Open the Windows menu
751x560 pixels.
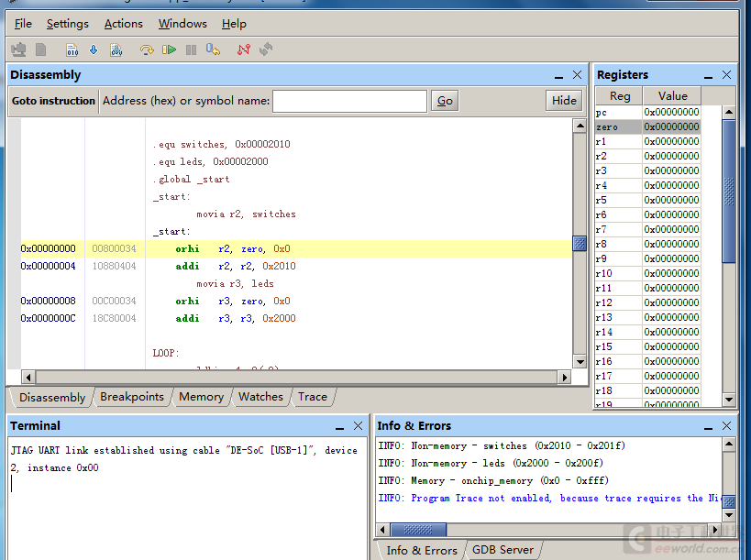pyautogui.click(x=182, y=24)
